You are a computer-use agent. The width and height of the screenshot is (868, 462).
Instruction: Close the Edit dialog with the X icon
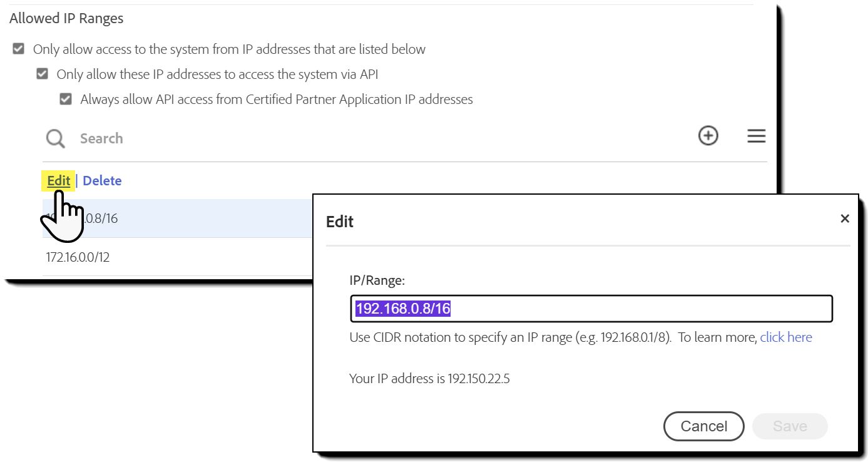(845, 218)
